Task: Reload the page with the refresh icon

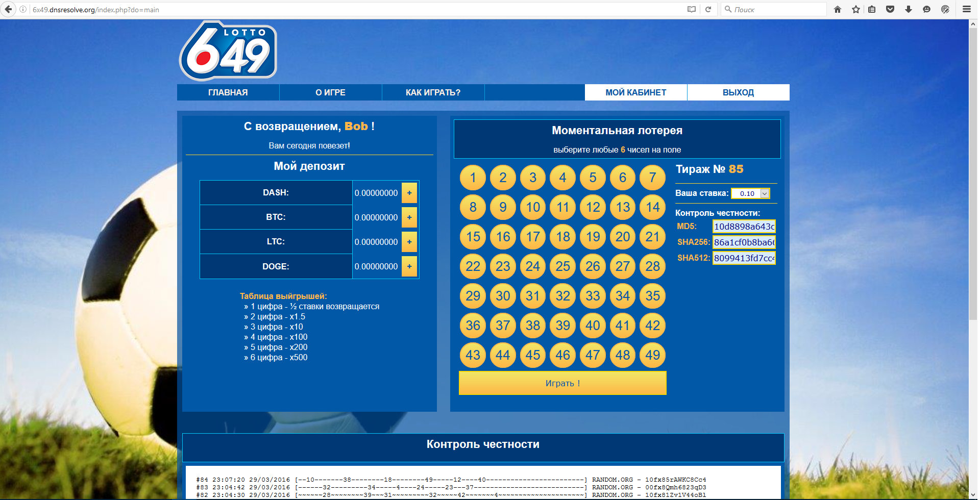Action: pos(708,9)
